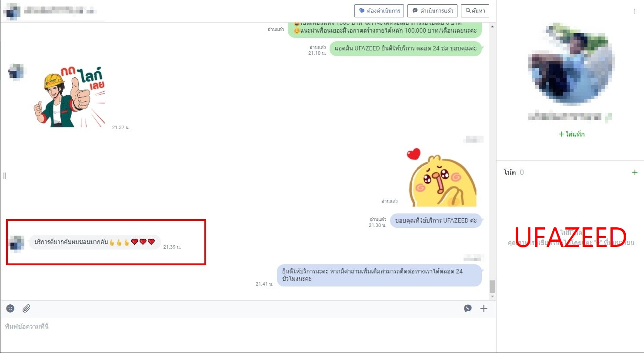Open saved replies chat bubble icon
Screen dimensions: 644x353
[x=467, y=309]
